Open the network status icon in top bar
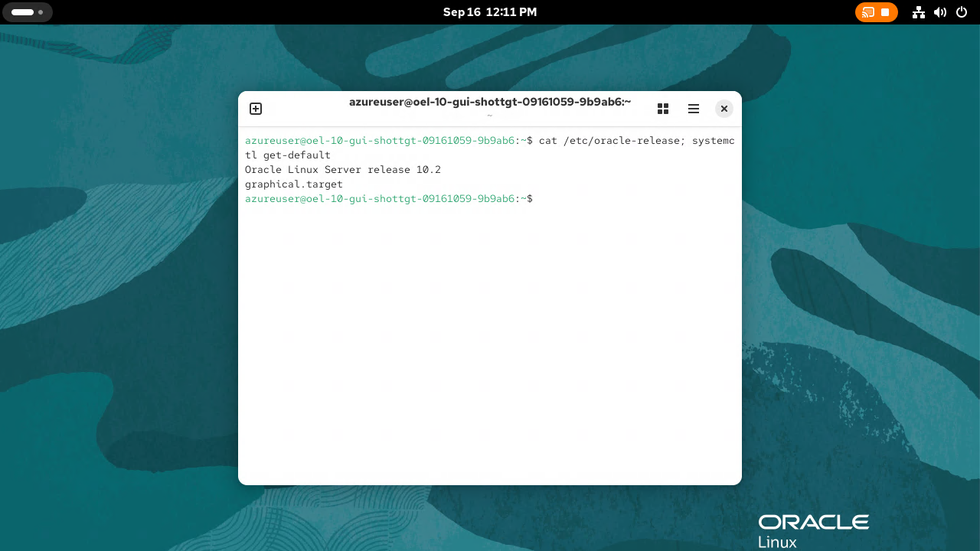 point(919,12)
